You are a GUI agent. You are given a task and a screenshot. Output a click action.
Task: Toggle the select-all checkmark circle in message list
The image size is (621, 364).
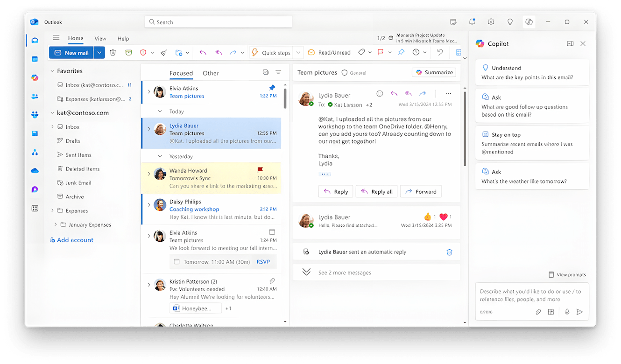pyautogui.click(x=266, y=72)
